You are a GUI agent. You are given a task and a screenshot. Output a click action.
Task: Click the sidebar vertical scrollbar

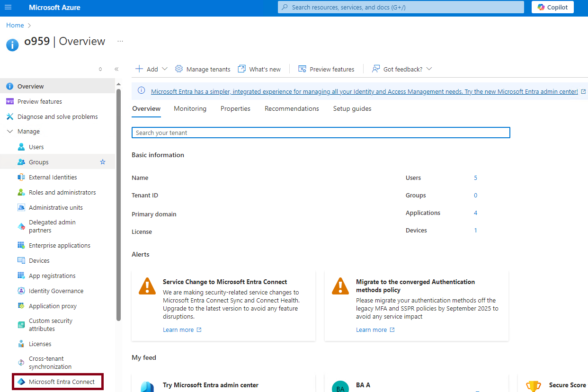(x=119, y=205)
